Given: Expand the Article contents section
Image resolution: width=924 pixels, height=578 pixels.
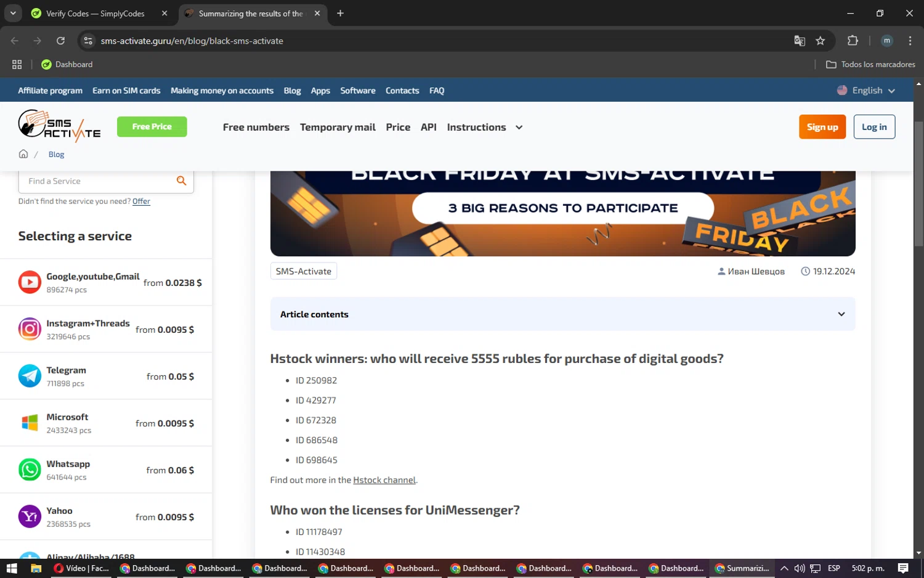Looking at the screenshot, I should [x=562, y=314].
